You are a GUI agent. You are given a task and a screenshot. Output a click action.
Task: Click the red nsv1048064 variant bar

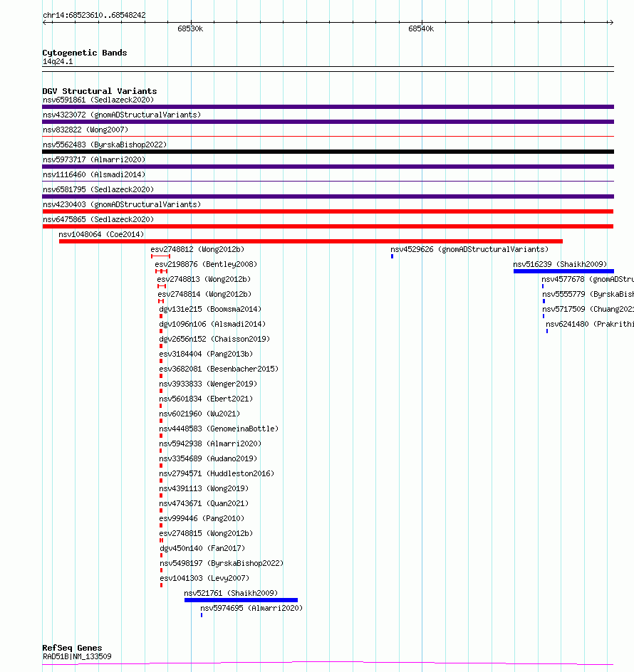[311, 242]
